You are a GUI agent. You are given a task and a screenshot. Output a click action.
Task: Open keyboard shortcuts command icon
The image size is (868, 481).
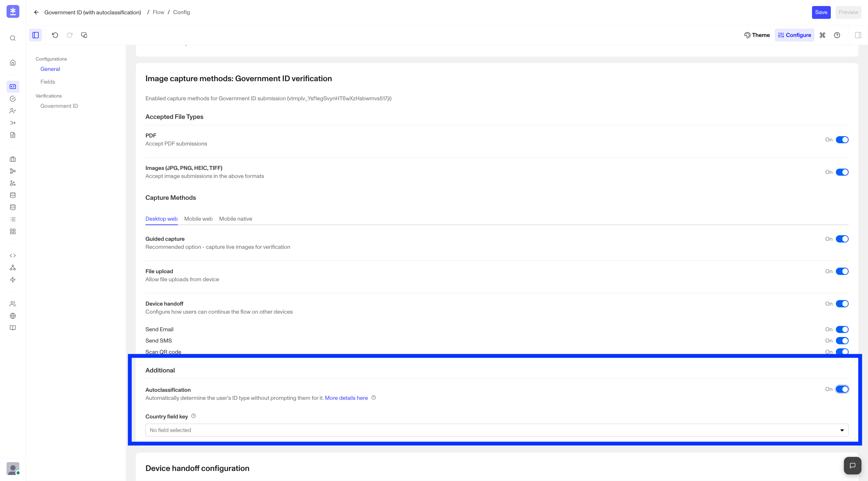tap(823, 35)
